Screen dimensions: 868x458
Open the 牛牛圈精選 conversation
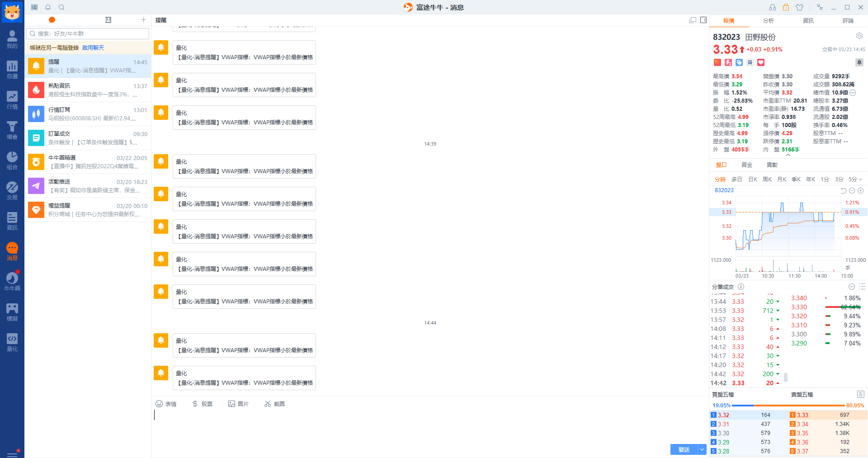click(88, 162)
